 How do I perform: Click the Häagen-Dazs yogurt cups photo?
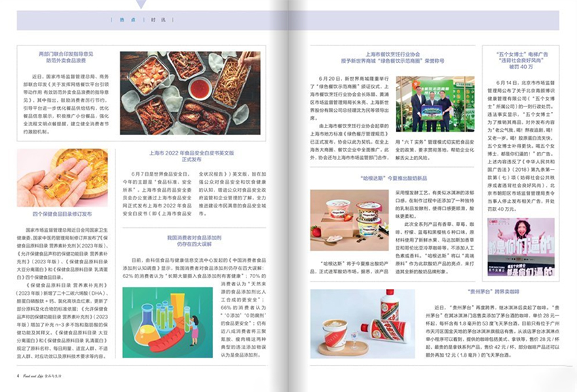pyautogui.click(x=349, y=220)
